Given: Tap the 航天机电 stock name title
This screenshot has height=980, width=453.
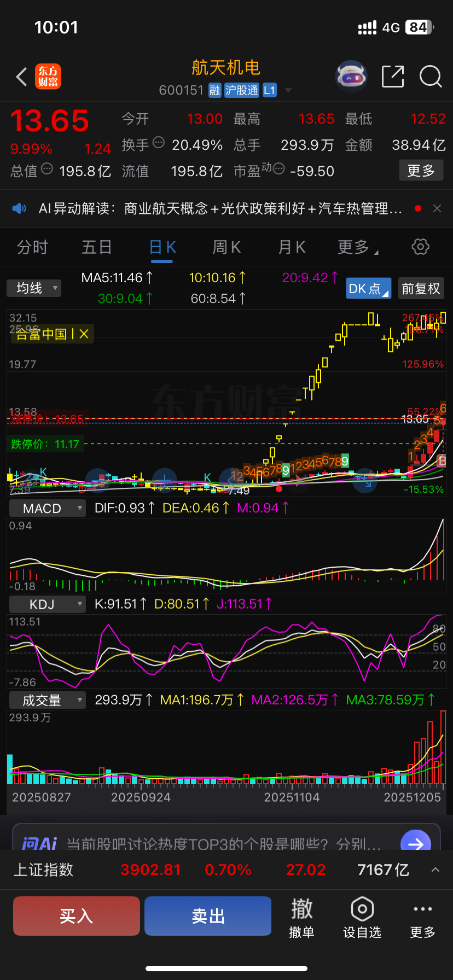Looking at the screenshot, I should click(x=226, y=68).
